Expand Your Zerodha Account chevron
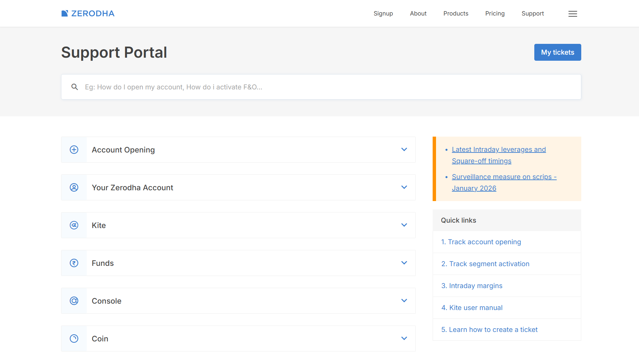This screenshot has width=639, height=364. click(404, 187)
